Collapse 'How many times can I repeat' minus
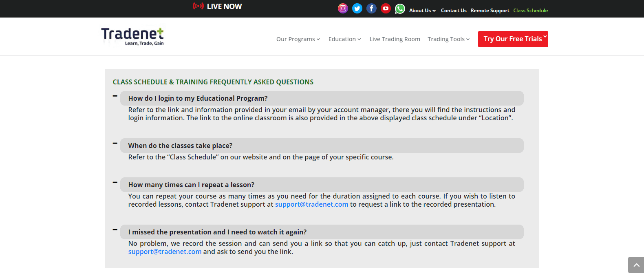 [x=115, y=183]
